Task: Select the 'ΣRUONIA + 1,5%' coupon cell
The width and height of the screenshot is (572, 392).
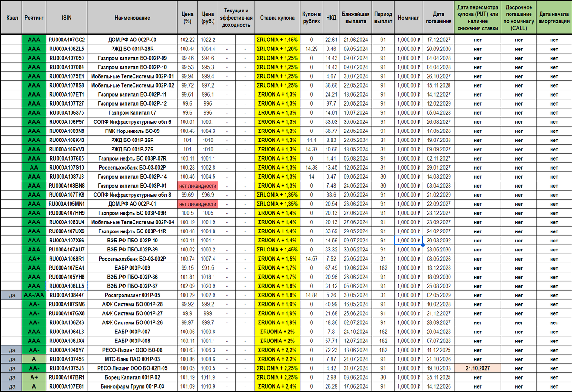Action: coord(277,259)
